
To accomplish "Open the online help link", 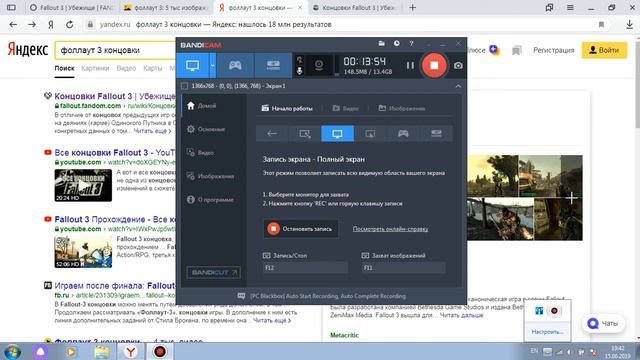I will (x=390, y=229).
